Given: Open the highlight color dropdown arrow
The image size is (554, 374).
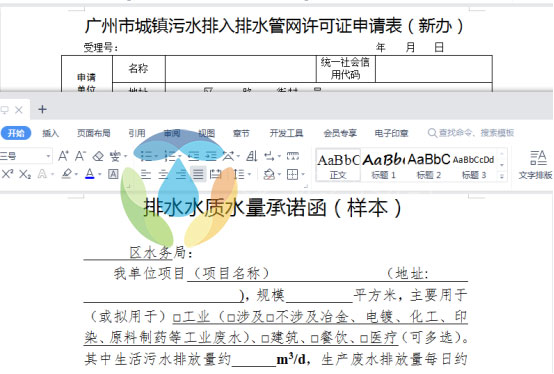Looking at the screenshot, I should [76, 174].
